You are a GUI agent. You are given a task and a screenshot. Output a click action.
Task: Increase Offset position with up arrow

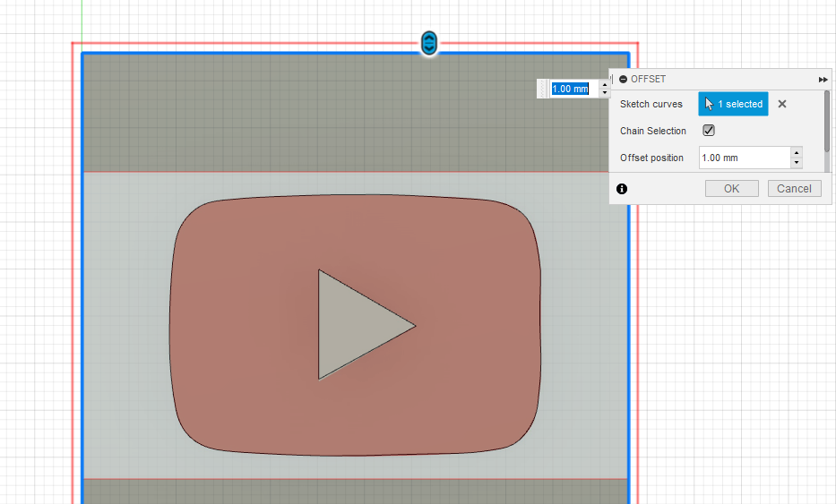coord(796,153)
